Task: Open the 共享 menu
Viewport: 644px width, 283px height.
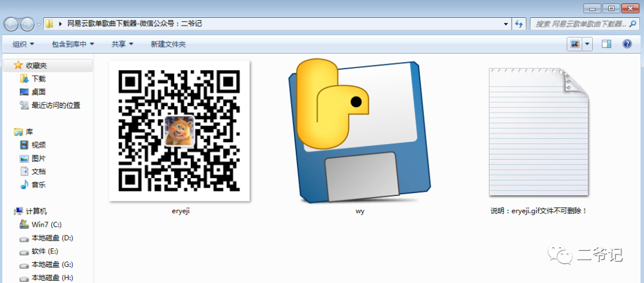Action: click(x=122, y=44)
